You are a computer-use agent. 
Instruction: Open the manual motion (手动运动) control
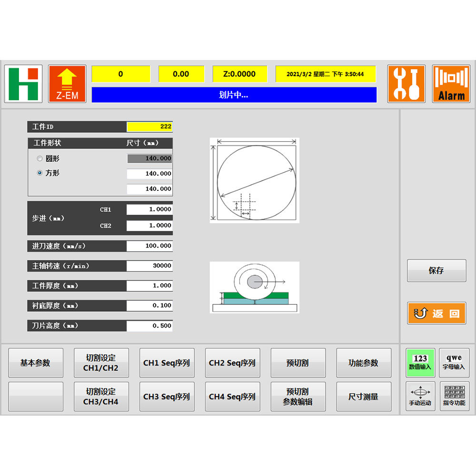click(x=420, y=396)
